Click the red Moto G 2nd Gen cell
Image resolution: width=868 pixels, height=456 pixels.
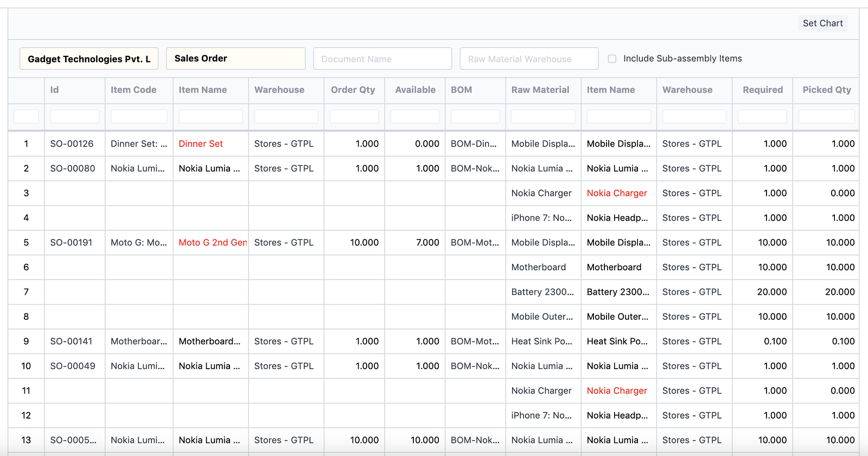tap(213, 243)
